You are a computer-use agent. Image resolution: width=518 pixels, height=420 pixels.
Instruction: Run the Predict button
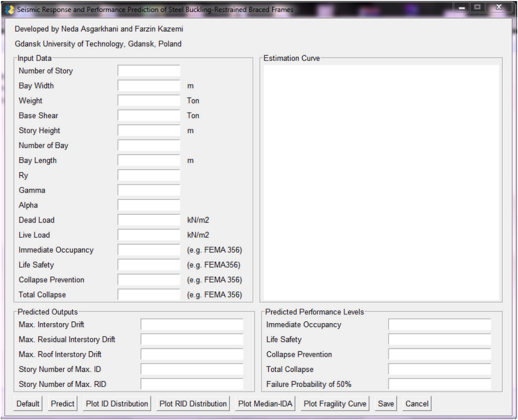click(62, 404)
